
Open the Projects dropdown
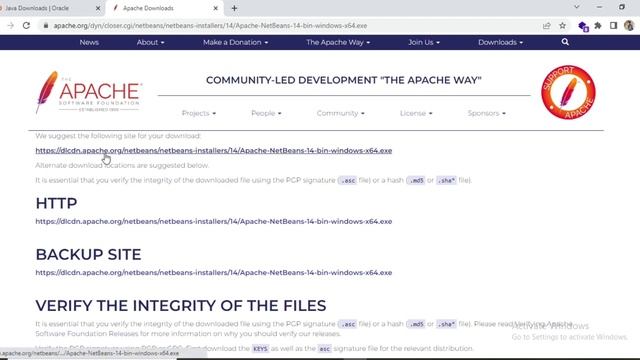[x=199, y=113]
